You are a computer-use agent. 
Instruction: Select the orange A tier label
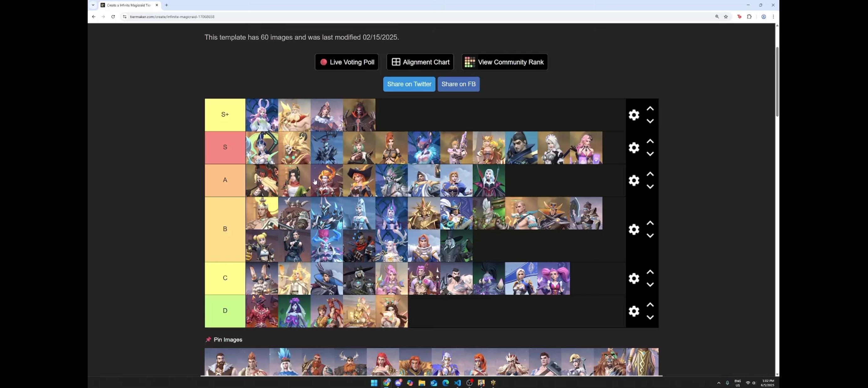(x=225, y=180)
